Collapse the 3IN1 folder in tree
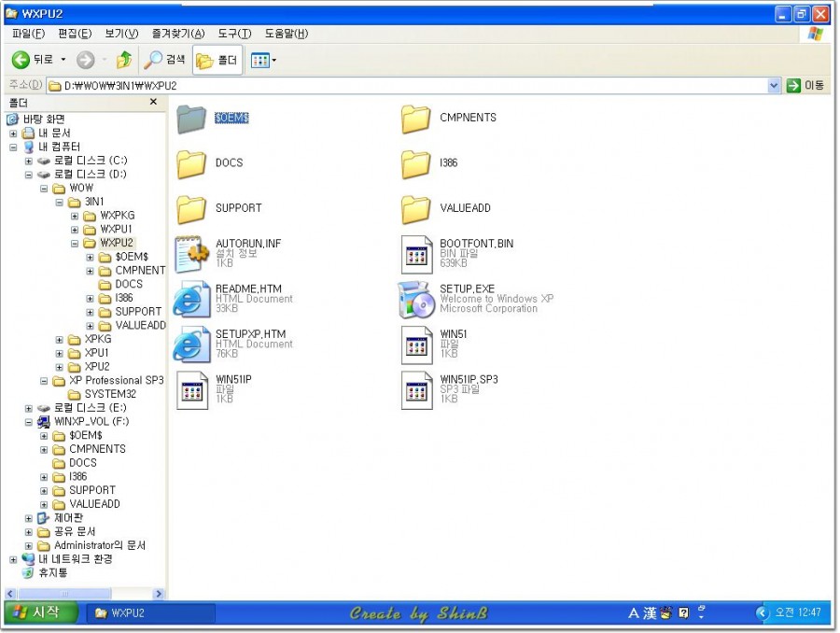 [60, 203]
